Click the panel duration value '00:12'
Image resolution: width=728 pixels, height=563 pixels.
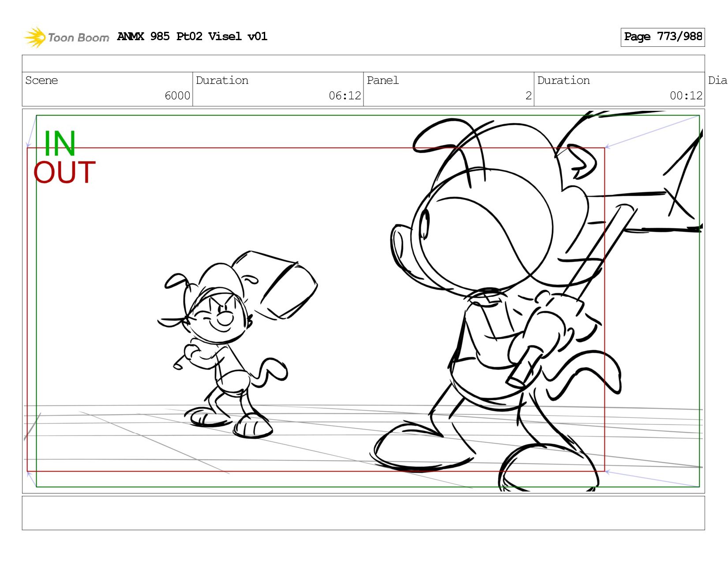tap(686, 96)
